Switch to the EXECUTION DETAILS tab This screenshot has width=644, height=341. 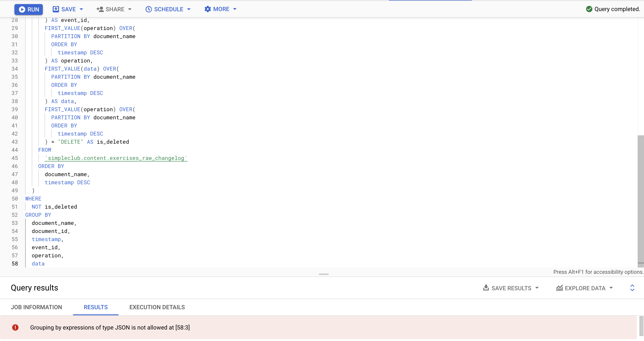click(157, 307)
